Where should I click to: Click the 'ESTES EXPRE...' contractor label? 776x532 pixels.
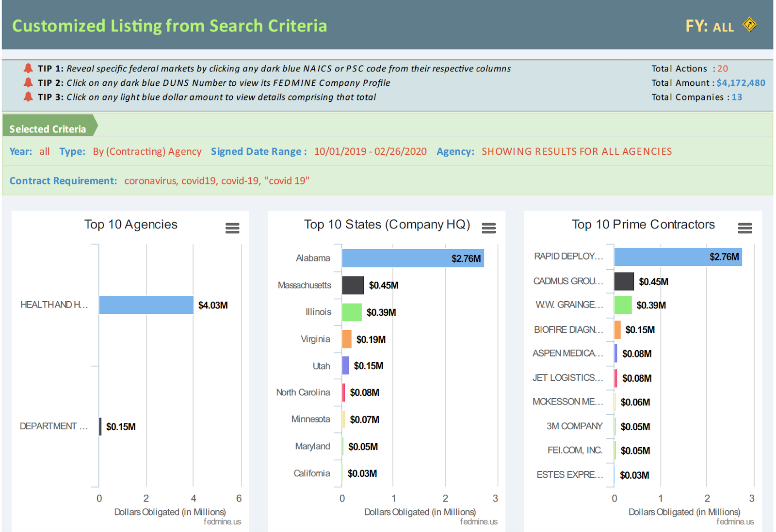pyautogui.click(x=570, y=474)
